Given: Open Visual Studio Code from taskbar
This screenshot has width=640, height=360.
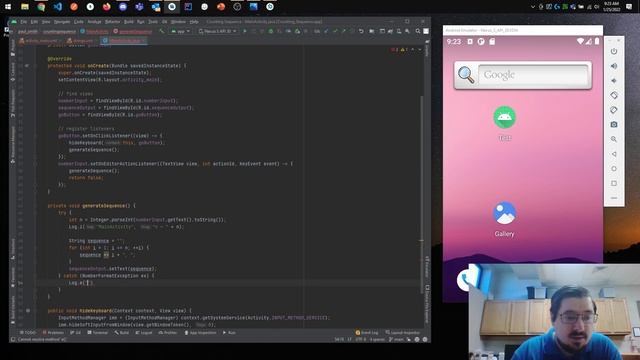Looking at the screenshot, I should [x=58, y=7].
